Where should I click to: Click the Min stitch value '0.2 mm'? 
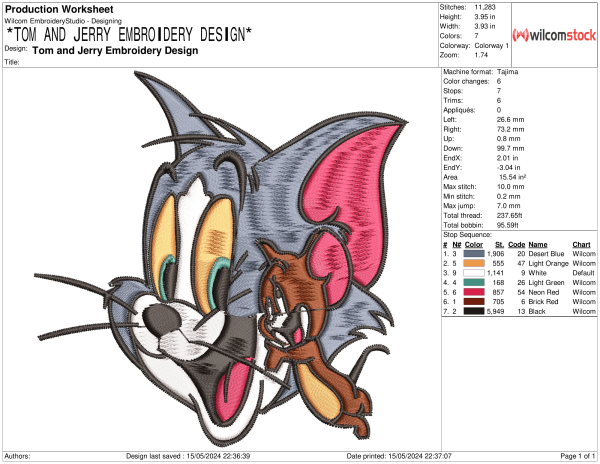click(x=509, y=196)
